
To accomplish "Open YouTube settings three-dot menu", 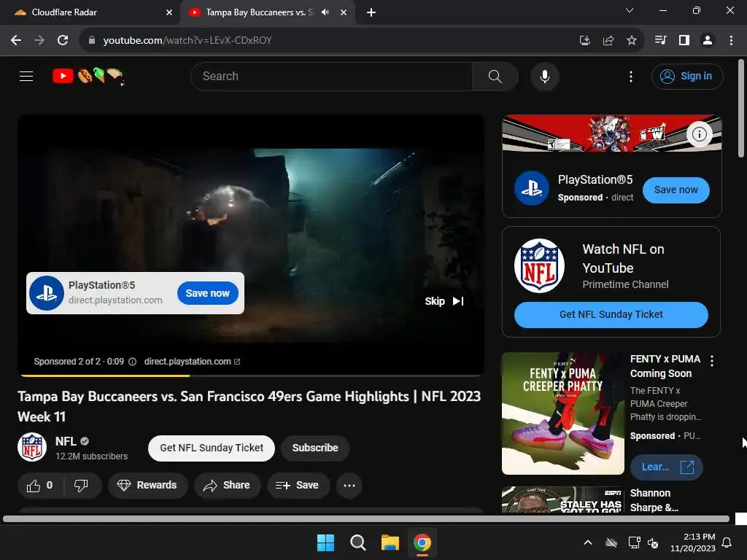I will (631, 76).
